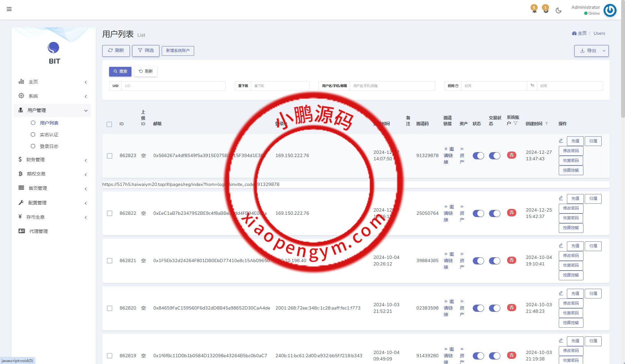Click the Administrator power avatar icon
This screenshot has width=625, height=364.
coord(610,10)
